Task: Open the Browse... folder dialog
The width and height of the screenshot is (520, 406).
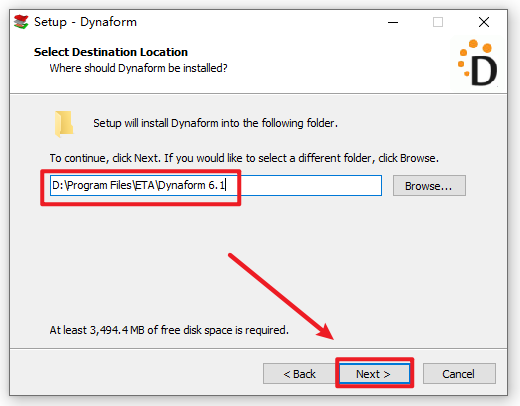Action: [x=429, y=186]
